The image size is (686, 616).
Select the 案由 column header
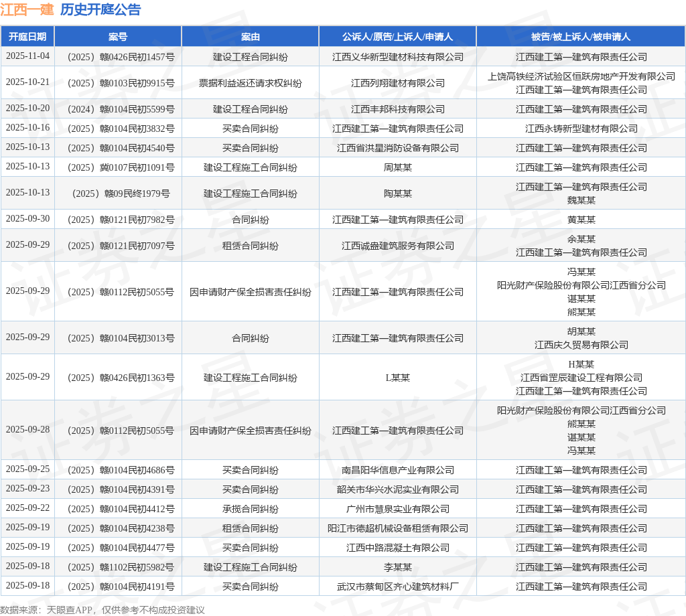point(251,37)
